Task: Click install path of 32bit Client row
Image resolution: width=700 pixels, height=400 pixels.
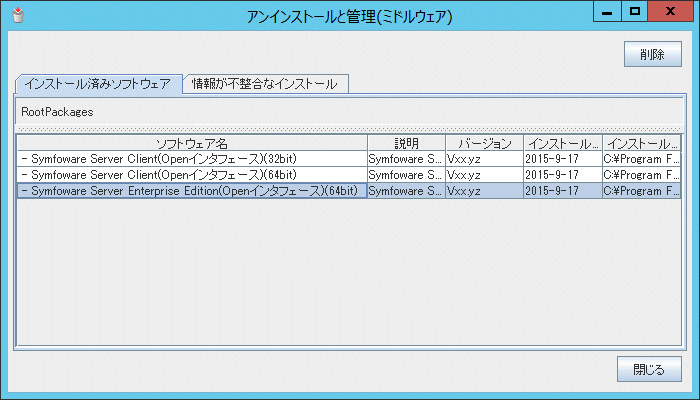Action: [642, 159]
